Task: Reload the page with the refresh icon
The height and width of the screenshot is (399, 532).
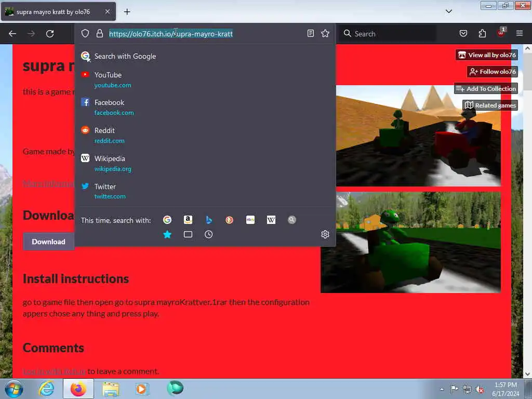Action: (x=50, y=34)
